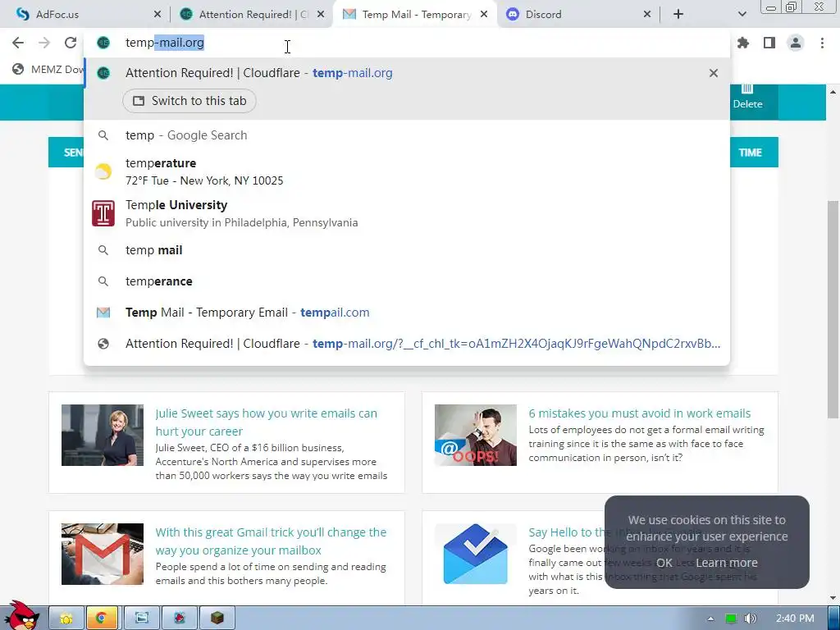Click the scrollbar down arrow
This screenshot has width=840, height=630.
(833, 598)
